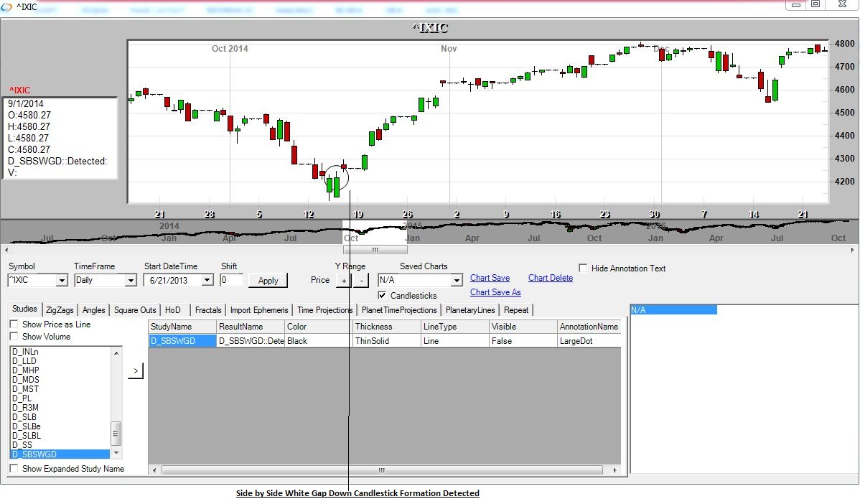This screenshot has width=860, height=504.
Task: Click the Chart Save link
Action: pos(490,278)
